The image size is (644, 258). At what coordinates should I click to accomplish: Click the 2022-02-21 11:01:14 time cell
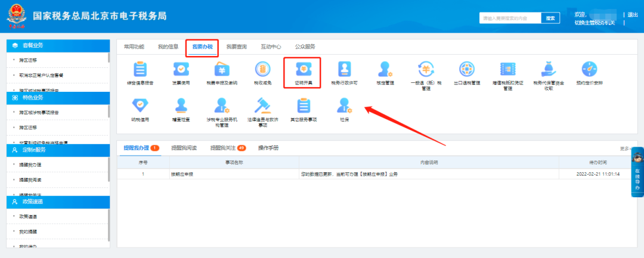tap(597, 175)
